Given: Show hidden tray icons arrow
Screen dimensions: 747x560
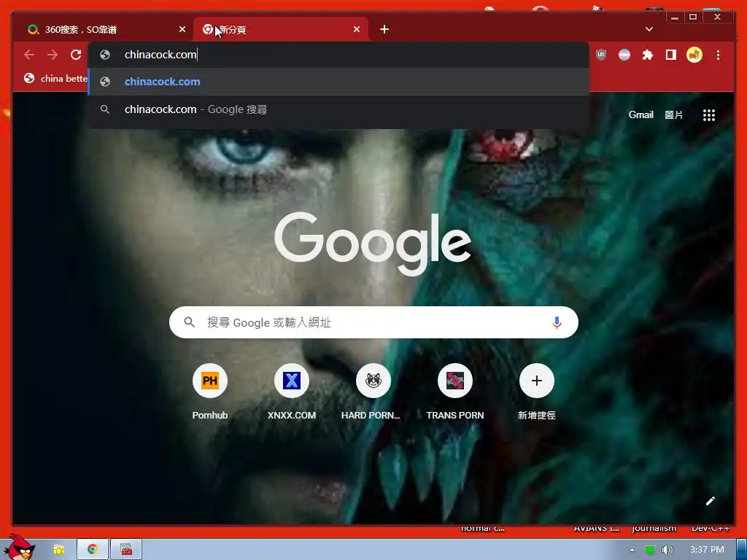Looking at the screenshot, I should click(632, 550).
